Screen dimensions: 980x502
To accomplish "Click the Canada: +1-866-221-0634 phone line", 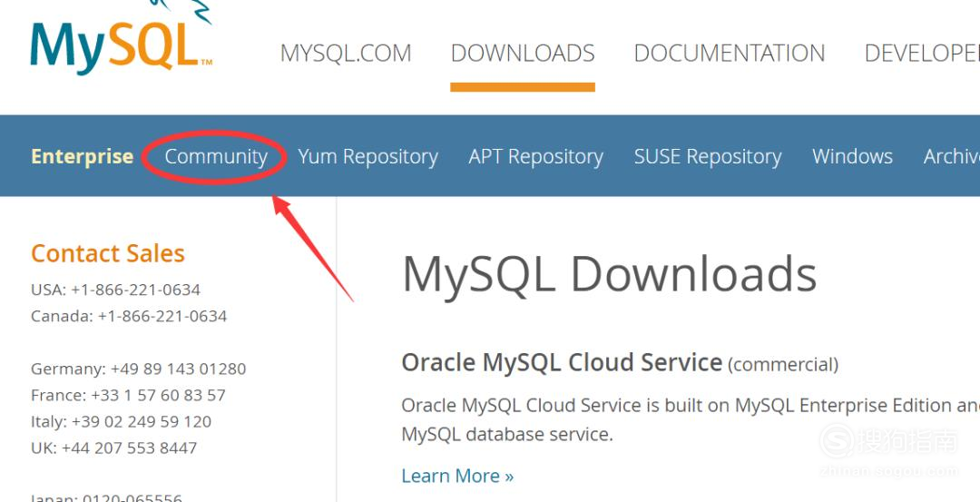I will tap(129, 316).
